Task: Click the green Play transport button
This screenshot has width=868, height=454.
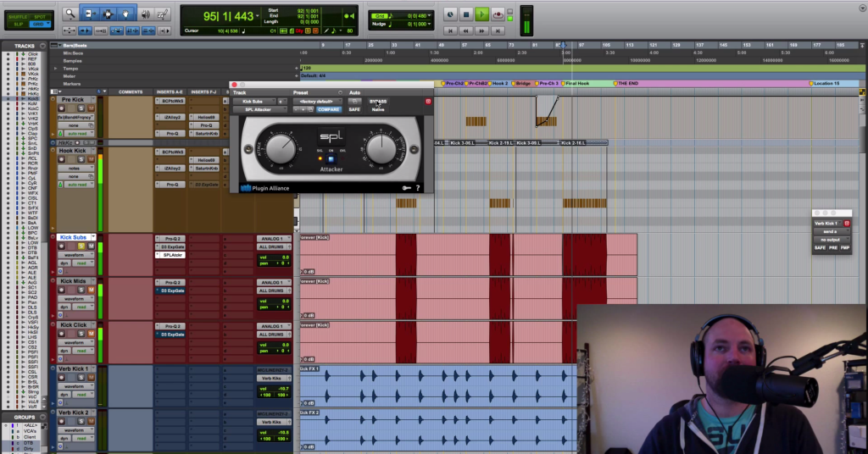Action: (481, 15)
